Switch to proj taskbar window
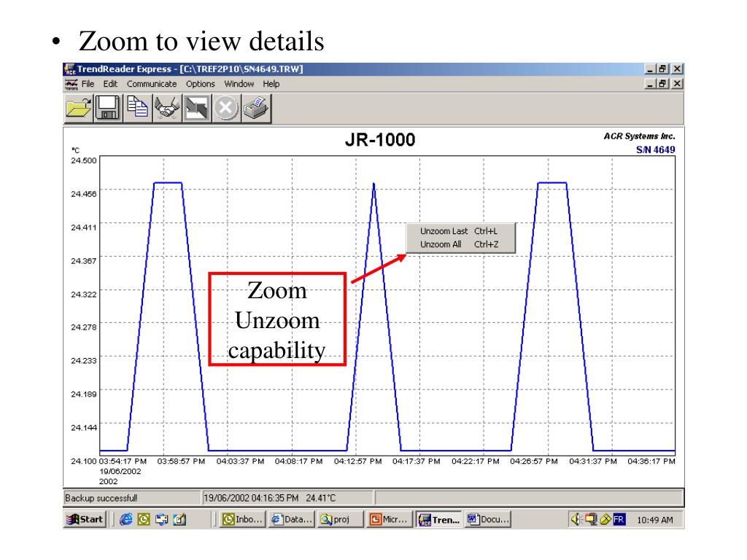The height and width of the screenshot is (560, 747). point(341,519)
